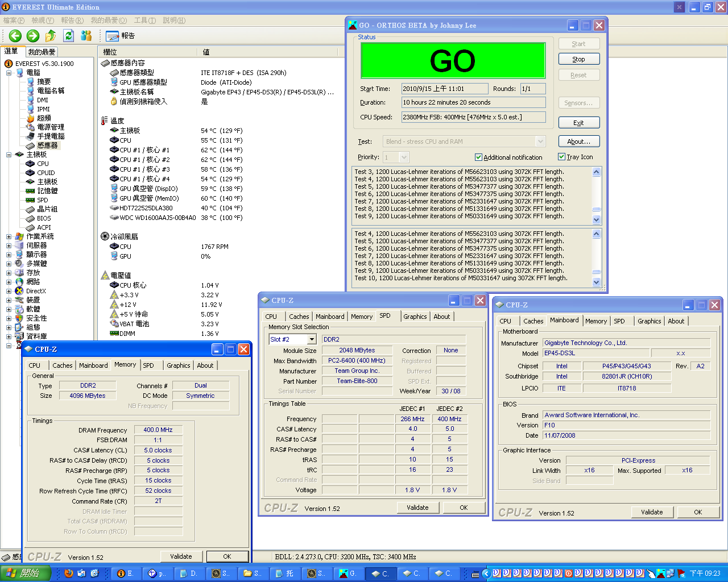
Task: Switch to Graphics tab in SPD CPU-Z window
Action: [415, 317]
